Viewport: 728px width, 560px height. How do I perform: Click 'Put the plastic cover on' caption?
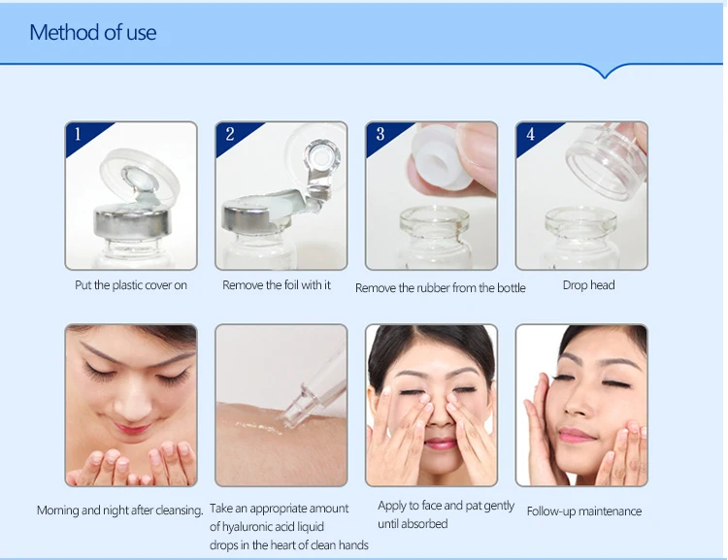click(x=131, y=285)
